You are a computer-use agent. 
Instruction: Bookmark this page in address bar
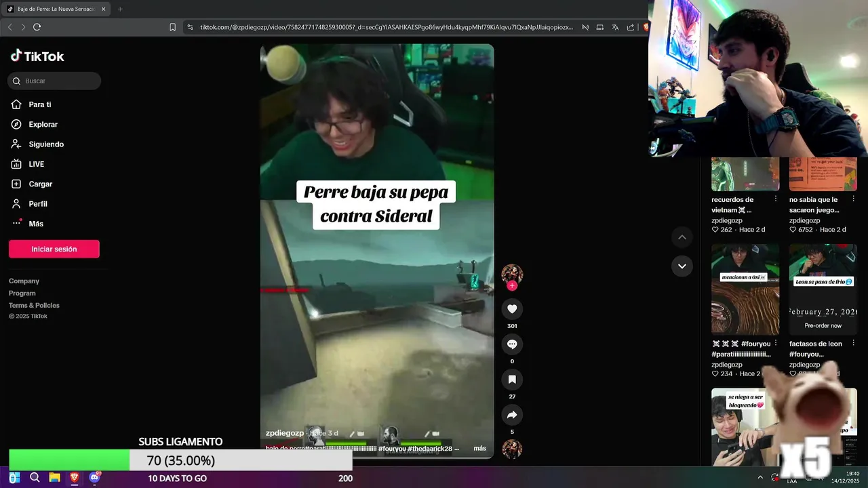pyautogui.click(x=172, y=27)
